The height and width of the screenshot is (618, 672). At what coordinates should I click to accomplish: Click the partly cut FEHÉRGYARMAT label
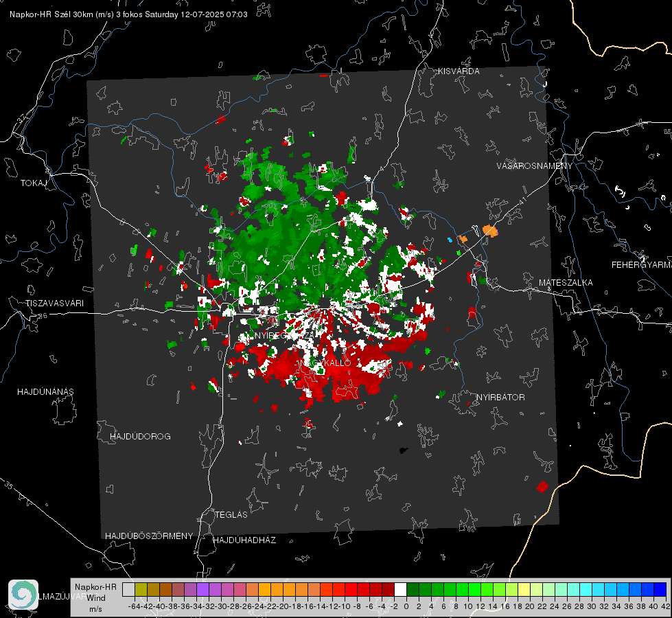[x=642, y=265]
